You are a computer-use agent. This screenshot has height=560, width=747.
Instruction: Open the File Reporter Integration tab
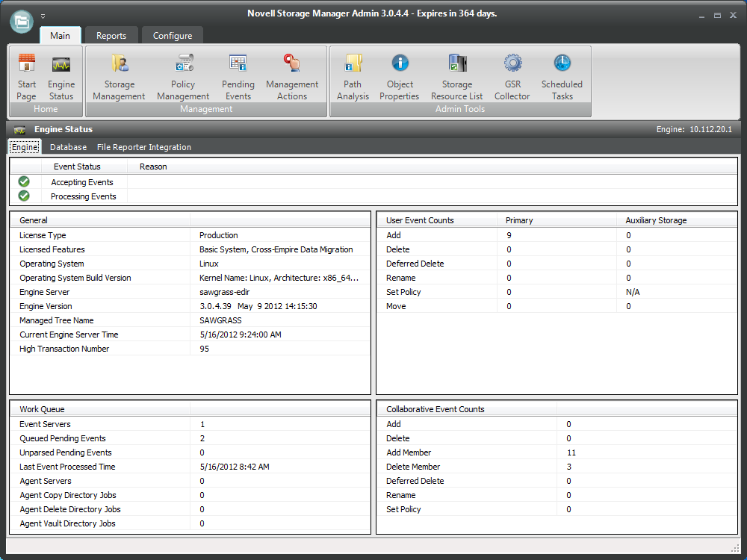144,147
